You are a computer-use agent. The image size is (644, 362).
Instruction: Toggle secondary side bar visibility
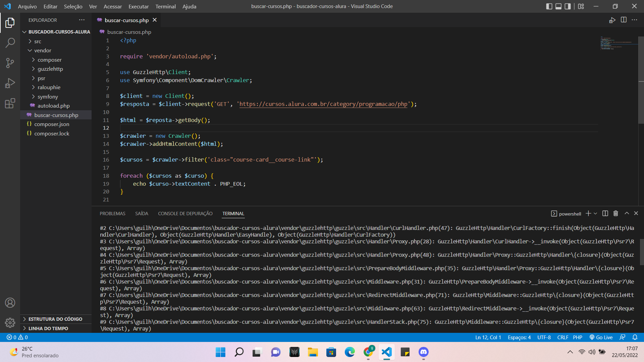click(568, 6)
